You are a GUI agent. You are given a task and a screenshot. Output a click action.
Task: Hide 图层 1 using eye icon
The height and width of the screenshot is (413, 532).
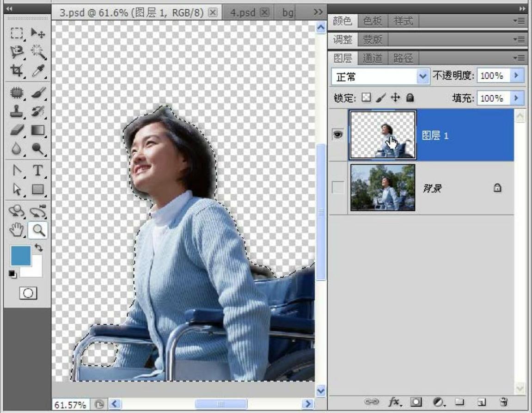coord(338,135)
